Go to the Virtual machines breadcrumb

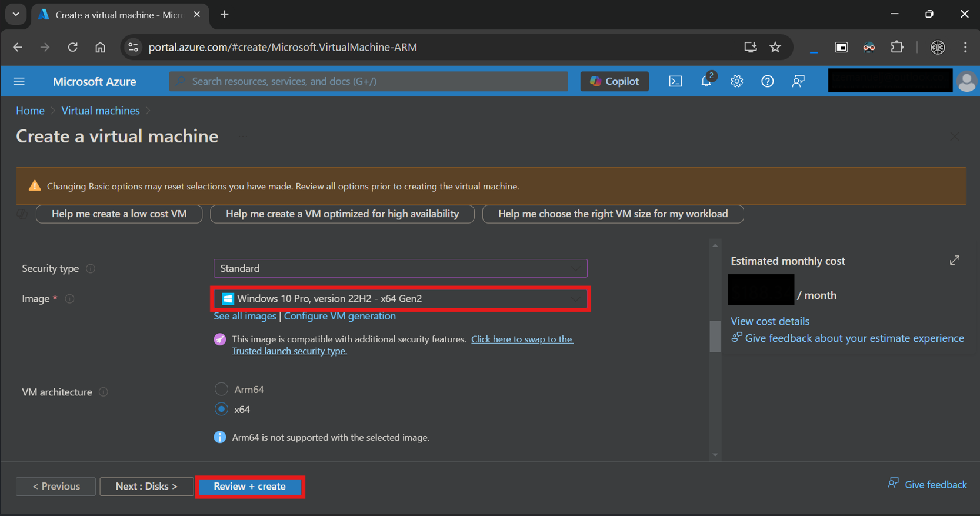click(101, 111)
